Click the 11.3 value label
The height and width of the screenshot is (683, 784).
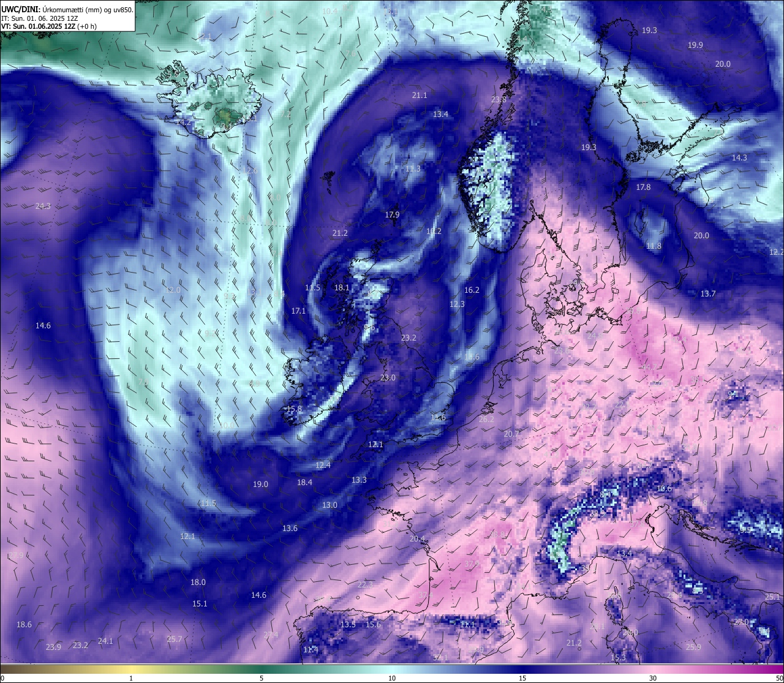(x=413, y=169)
